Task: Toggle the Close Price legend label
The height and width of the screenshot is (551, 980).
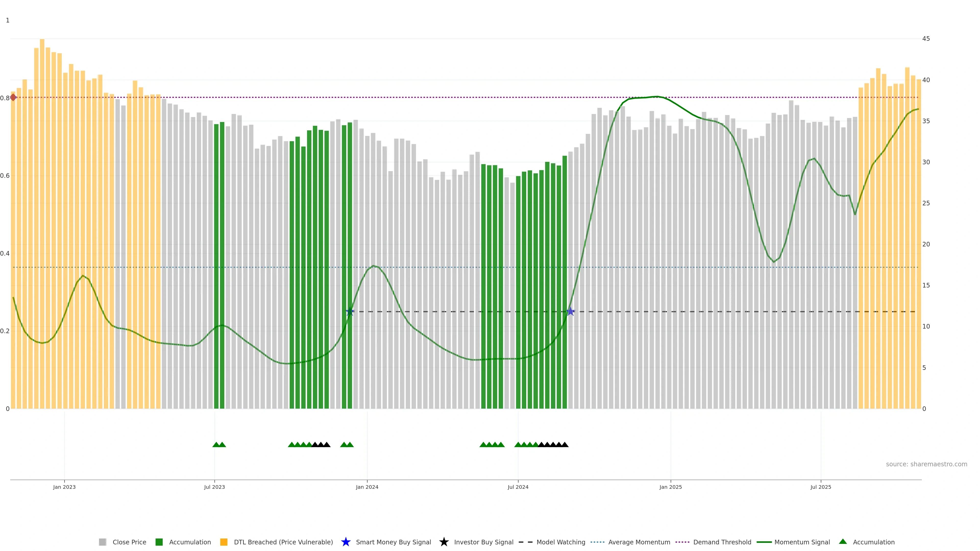Action: [x=129, y=542]
